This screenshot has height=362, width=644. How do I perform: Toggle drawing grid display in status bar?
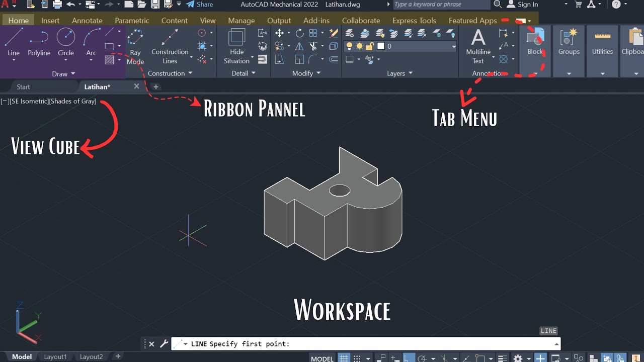click(344, 358)
